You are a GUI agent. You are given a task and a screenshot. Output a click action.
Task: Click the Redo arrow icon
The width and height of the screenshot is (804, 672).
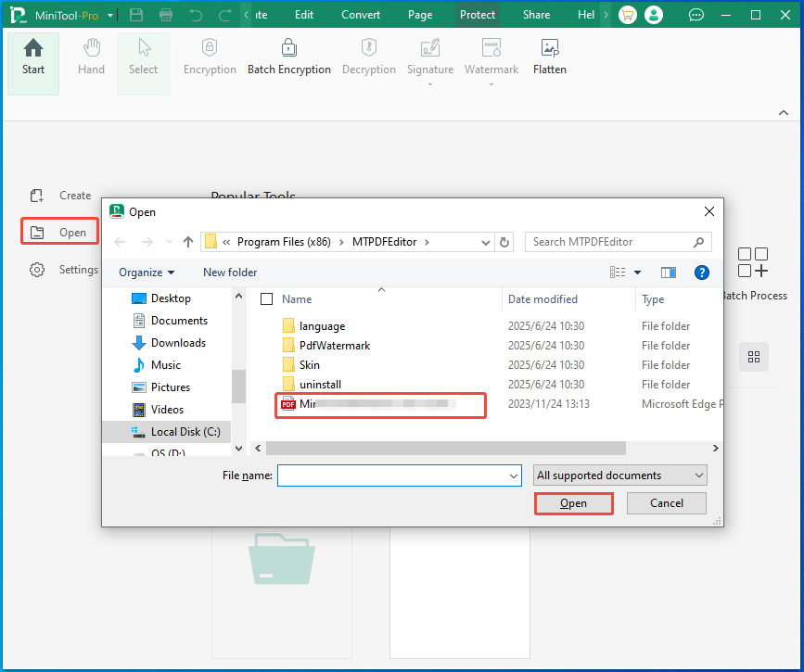(225, 15)
